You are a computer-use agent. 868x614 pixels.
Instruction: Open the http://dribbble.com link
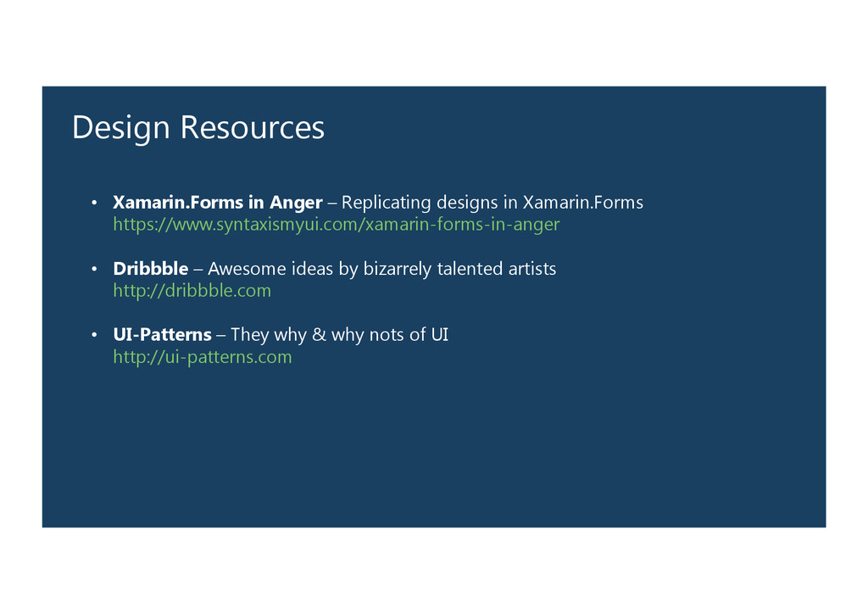pos(192,291)
